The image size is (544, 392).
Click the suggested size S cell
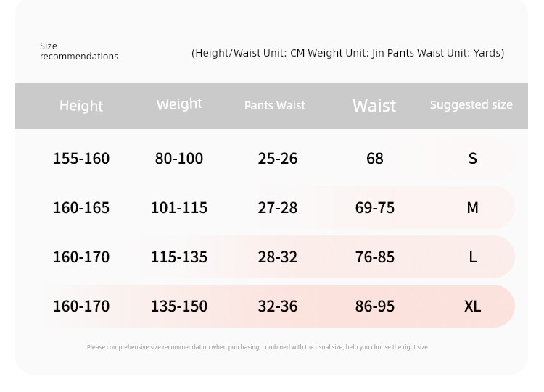[x=472, y=159]
